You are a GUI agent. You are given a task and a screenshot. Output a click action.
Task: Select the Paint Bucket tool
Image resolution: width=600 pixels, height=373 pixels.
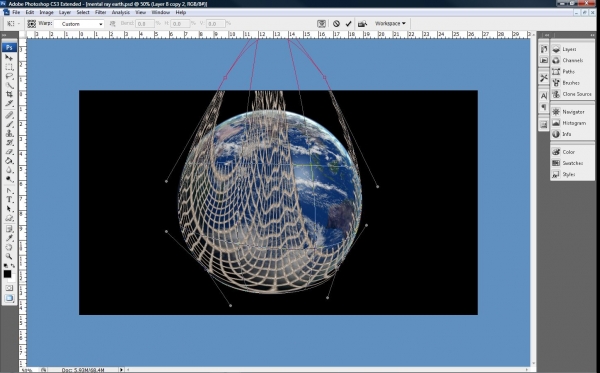coord(9,161)
